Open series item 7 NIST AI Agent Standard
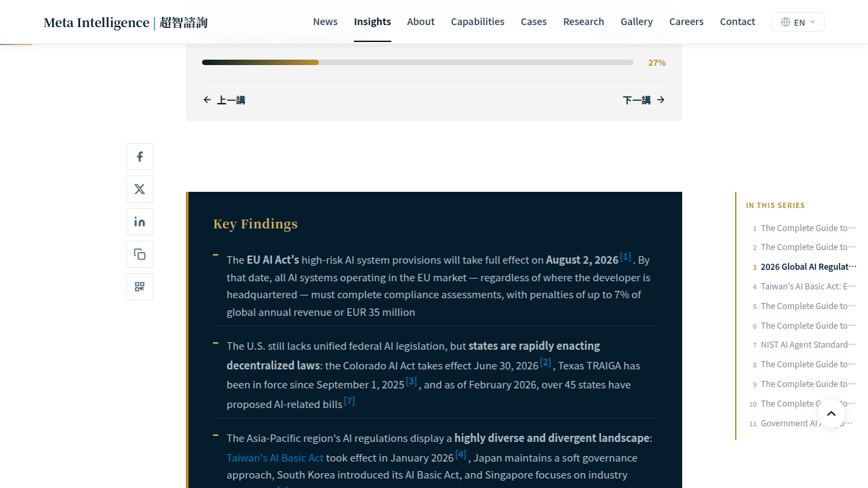This screenshot has height=488, width=868. pos(803,345)
